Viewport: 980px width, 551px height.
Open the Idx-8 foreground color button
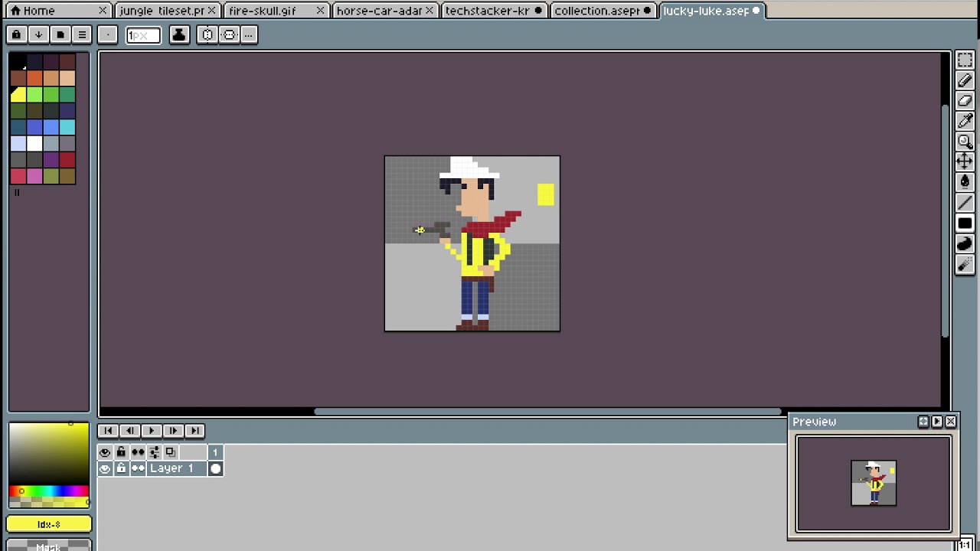coord(49,524)
